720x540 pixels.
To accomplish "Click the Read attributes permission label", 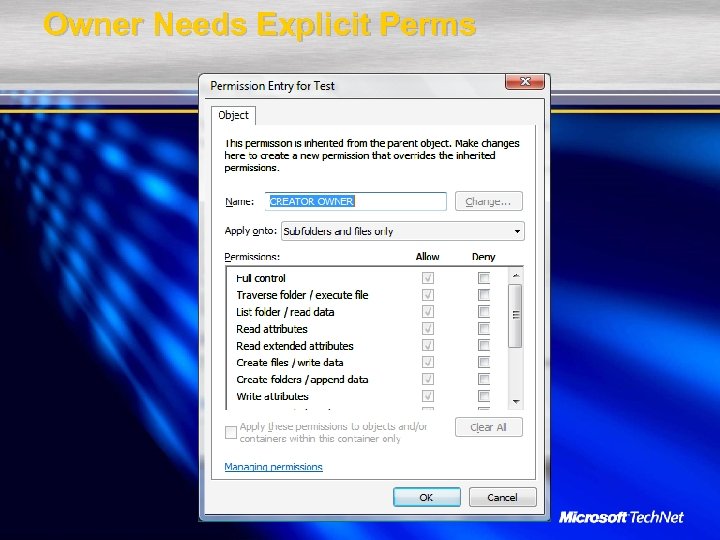I will click(x=272, y=329).
